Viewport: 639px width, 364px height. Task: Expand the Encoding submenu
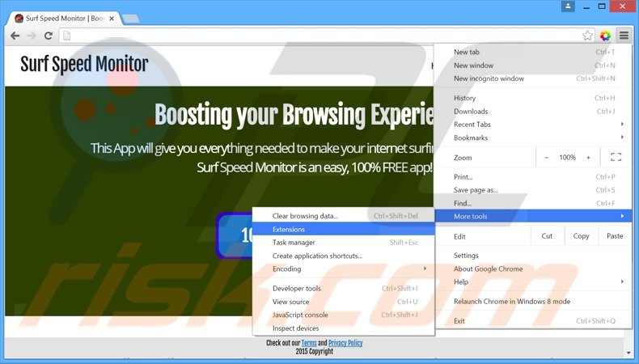coord(344,269)
